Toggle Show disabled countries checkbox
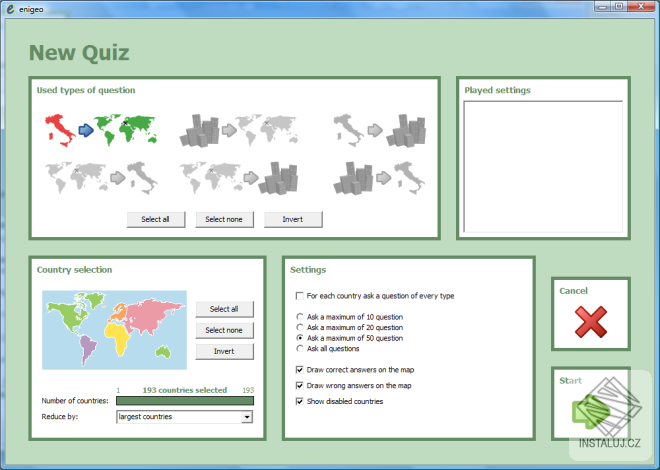 click(x=300, y=401)
